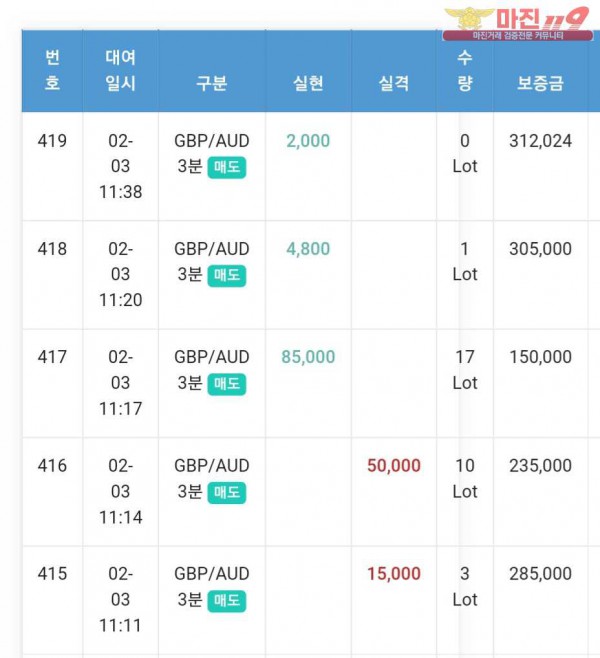The image size is (600, 658).
Task: Click the 매도 badge in row 418
Action: tap(227, 275)
